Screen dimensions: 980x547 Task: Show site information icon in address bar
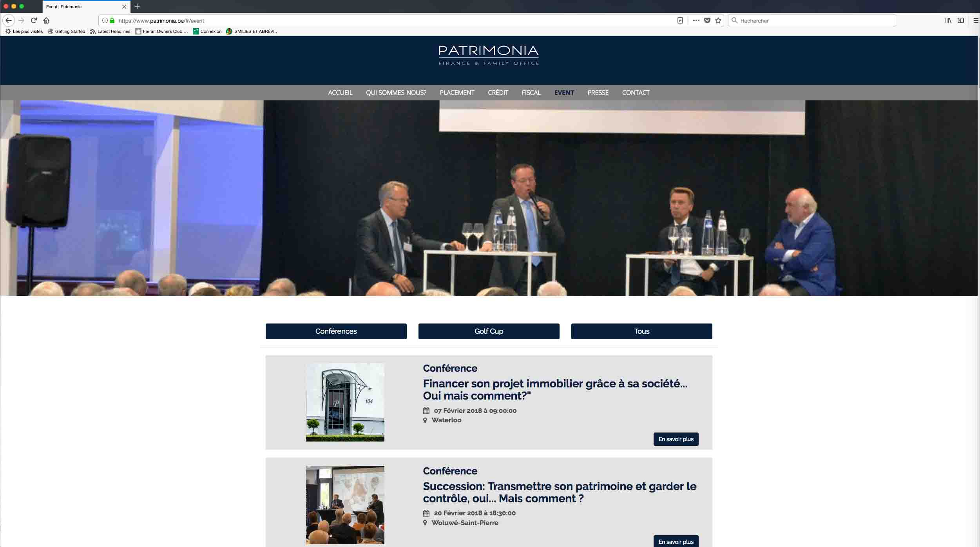(105, 20)
